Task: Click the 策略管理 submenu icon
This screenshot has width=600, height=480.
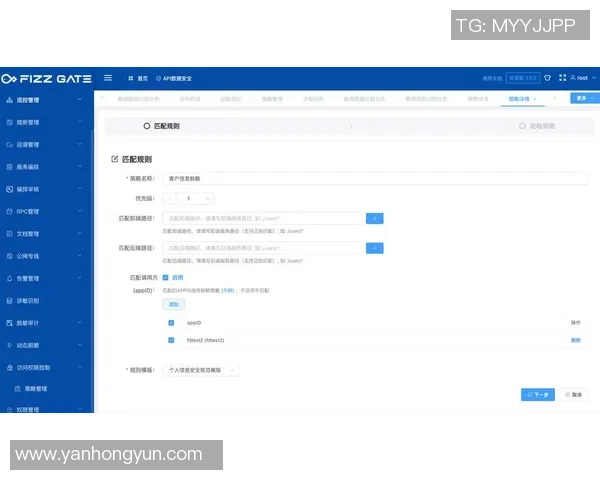Action: click(x=17, y=389)
